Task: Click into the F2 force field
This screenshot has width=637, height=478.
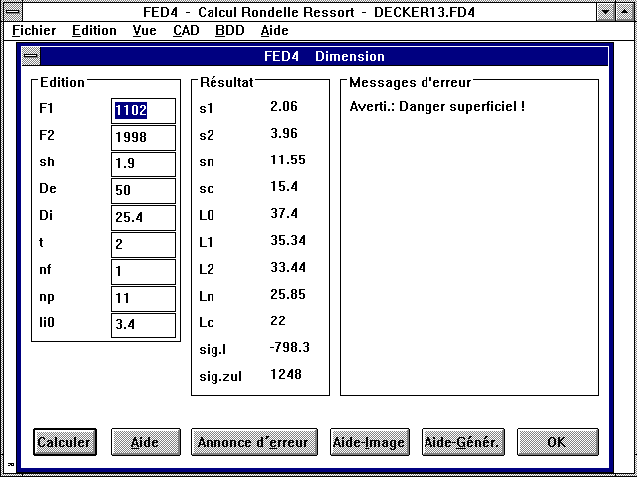Action: [143, 137]
